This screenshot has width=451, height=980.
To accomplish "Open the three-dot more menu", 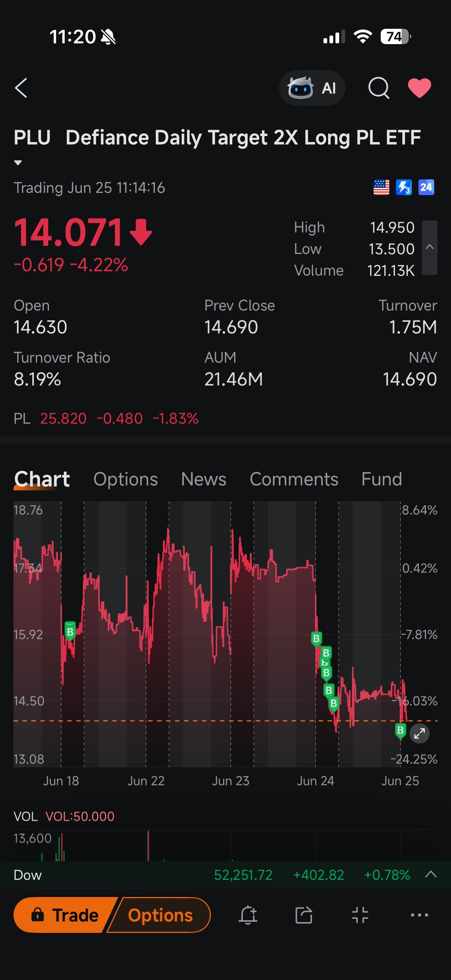I will tap(420, 915).
